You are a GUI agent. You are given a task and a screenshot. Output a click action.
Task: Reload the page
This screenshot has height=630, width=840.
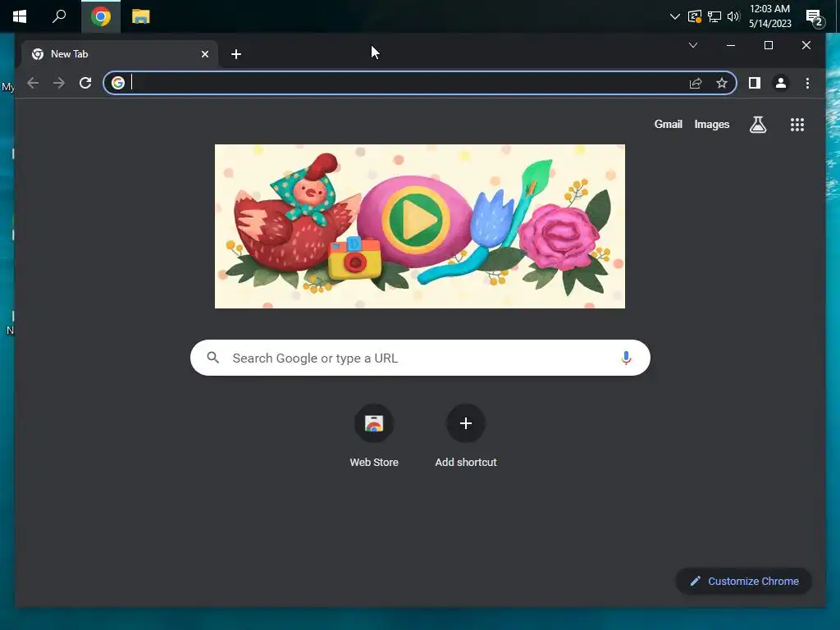click(85, 83)
